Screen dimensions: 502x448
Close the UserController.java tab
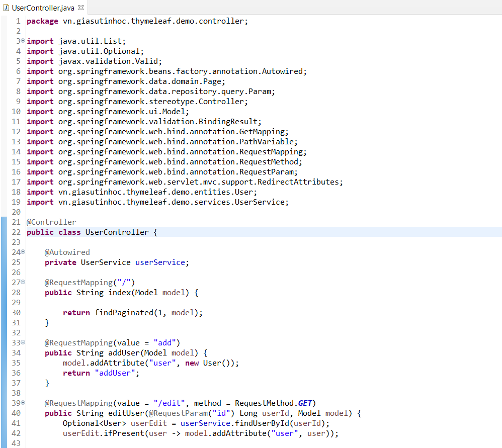[81, 8]
